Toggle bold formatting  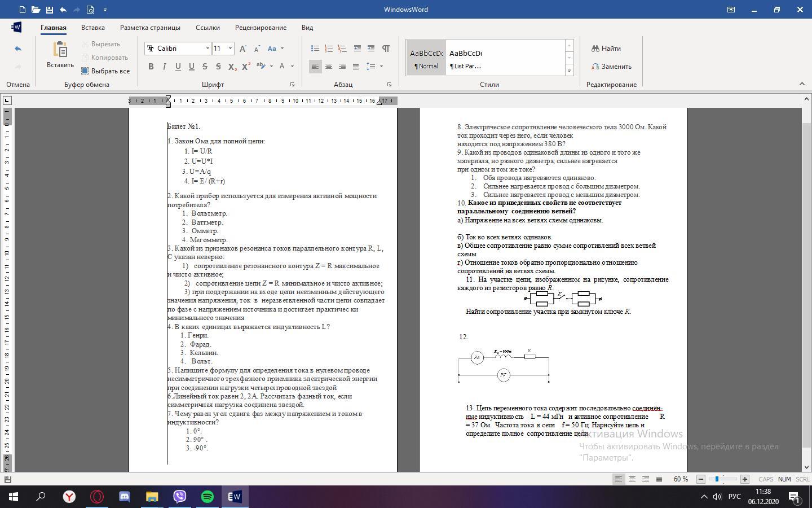pyautogui.click(x=151, y=67)
